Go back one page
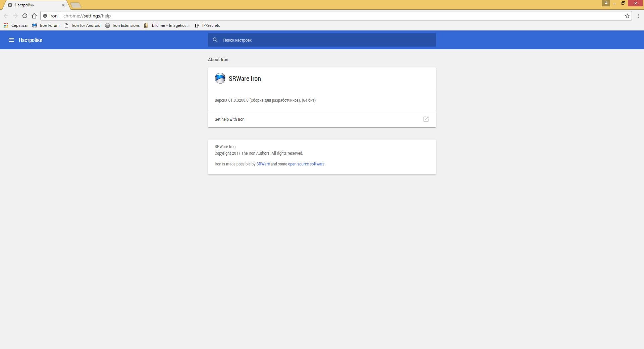The height and width of the screenshot is (349, 644). click(6, 16)
